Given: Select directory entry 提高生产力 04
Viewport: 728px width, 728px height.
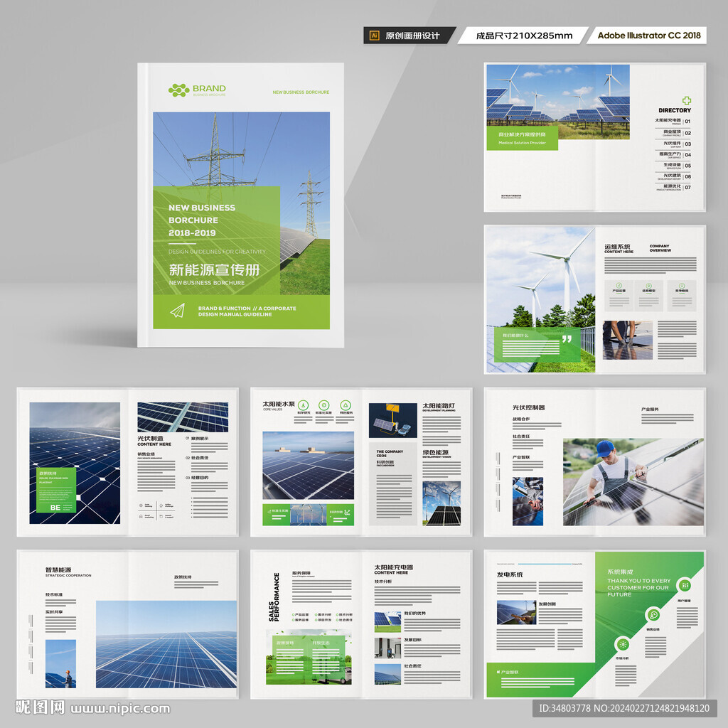Looking at the screenshot, I should coord(675,154).
